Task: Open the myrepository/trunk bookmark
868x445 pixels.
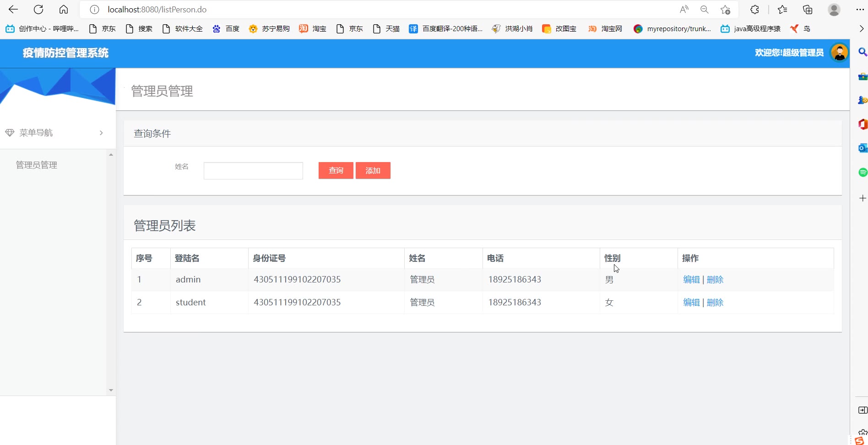Action: pyautogui.click(x=673, y=29)
